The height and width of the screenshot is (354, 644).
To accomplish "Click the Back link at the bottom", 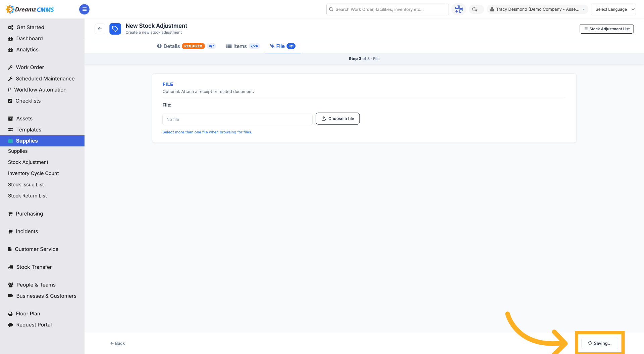I will click(x=117, y=343).
